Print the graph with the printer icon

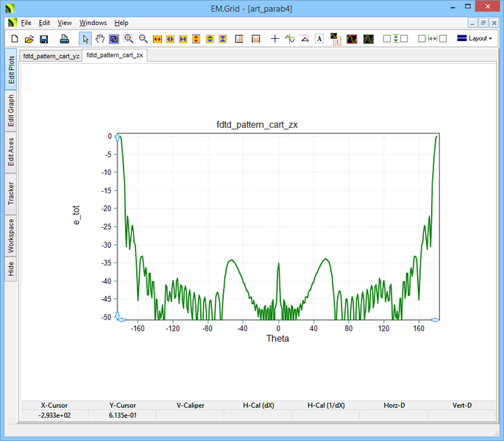(x=65, y=38)
